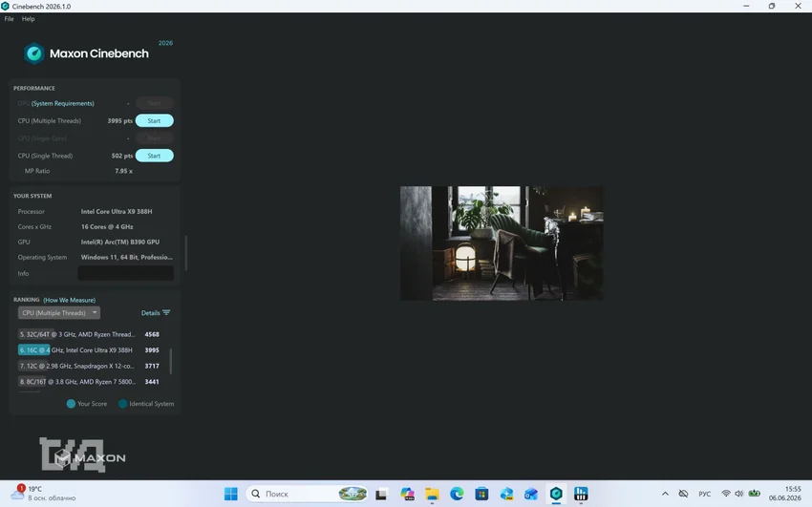Open File Explorer from the taskbar
The height and width of the screenshot is (507, 812).
[x=432, y=494]
